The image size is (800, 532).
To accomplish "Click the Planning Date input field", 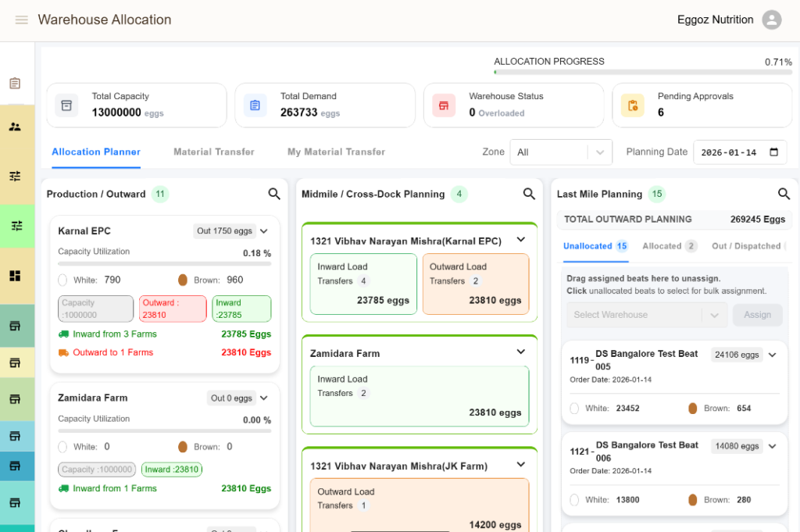I will click(730, 152).
